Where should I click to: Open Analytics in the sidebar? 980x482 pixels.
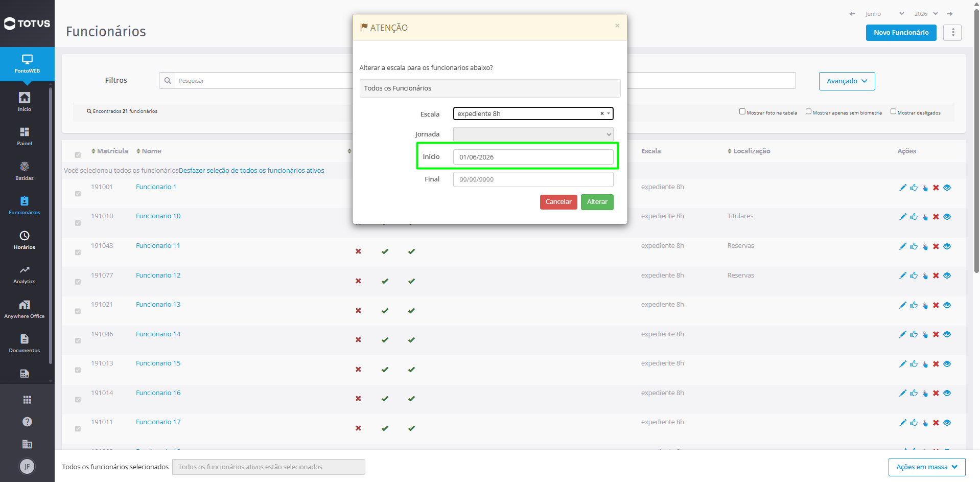[x=25, y=274]
